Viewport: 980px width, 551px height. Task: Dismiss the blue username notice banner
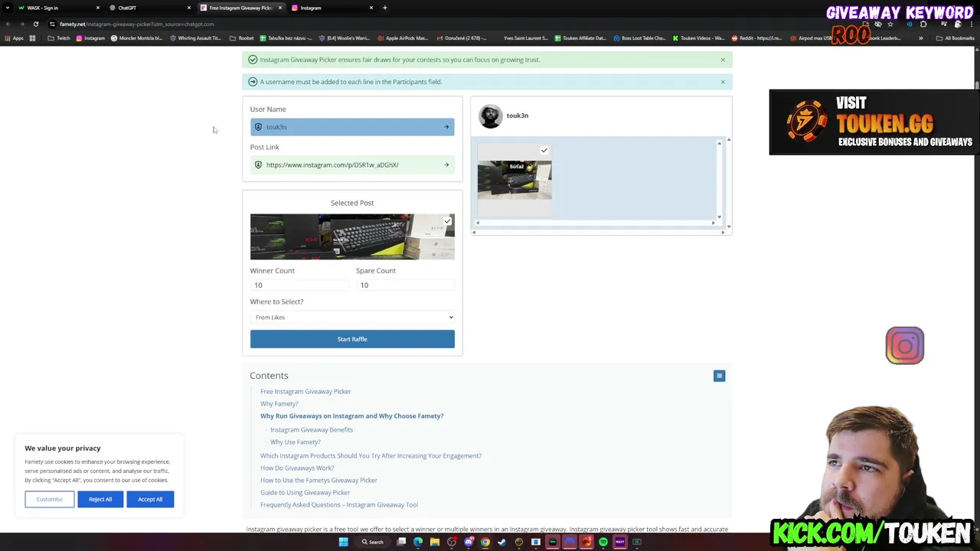722,82
